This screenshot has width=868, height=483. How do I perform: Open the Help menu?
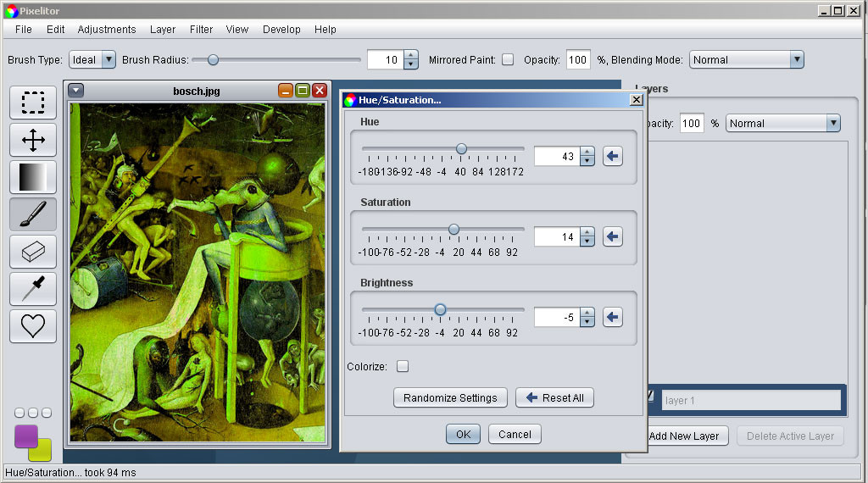[x=325, y=30]
